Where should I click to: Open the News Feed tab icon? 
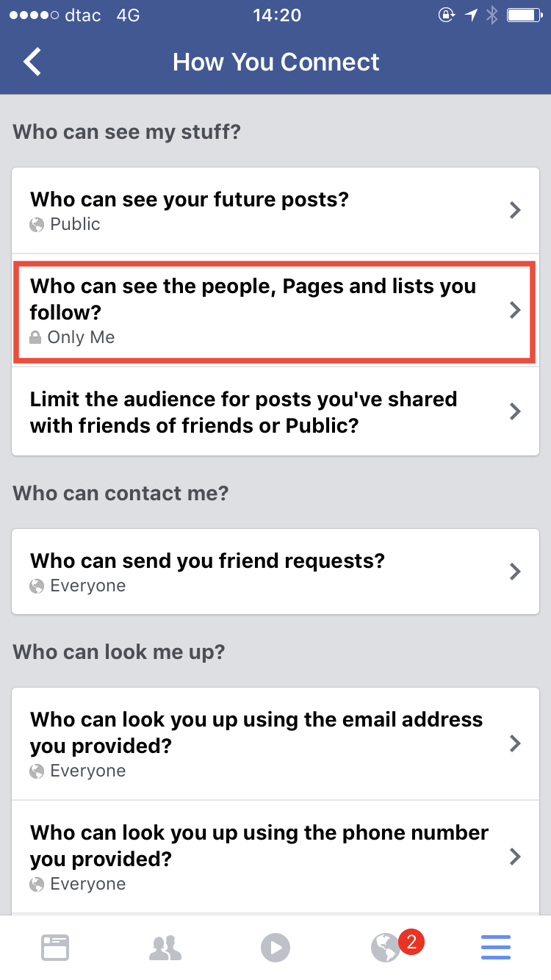click(x=55, y=948)
